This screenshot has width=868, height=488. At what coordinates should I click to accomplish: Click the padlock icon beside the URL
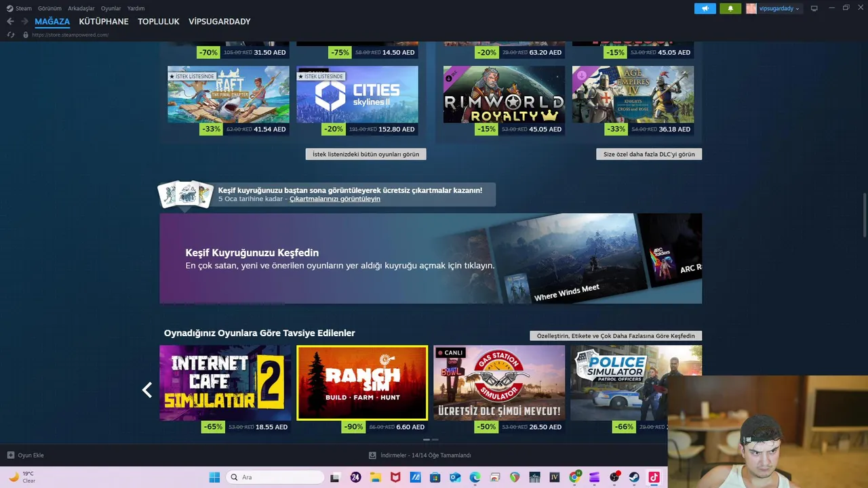(x=26, y=35)
